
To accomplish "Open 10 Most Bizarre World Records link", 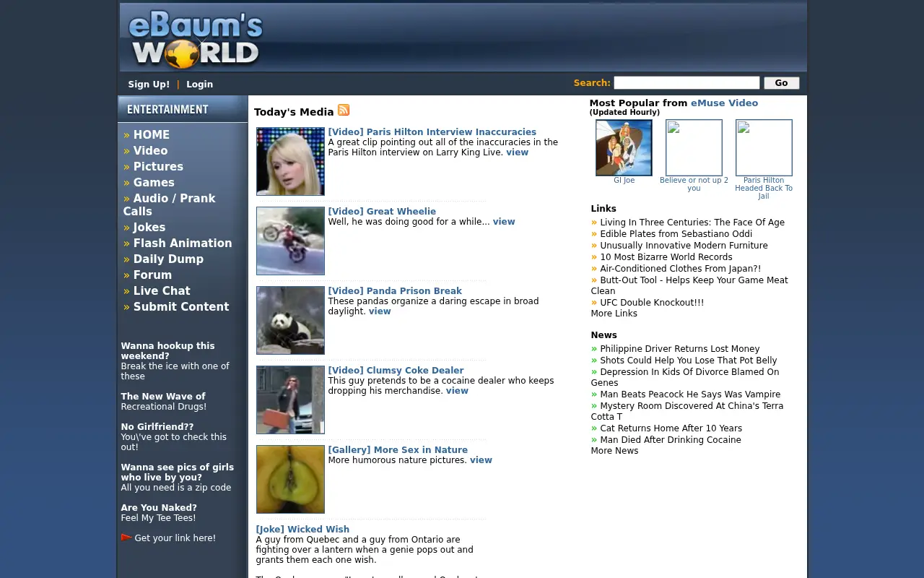I will (666, 257).
